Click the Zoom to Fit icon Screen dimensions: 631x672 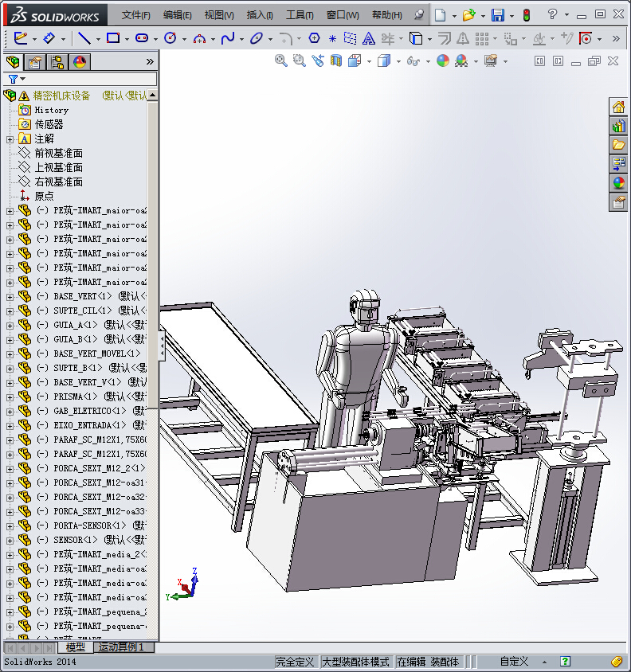(x=281, y=61)
